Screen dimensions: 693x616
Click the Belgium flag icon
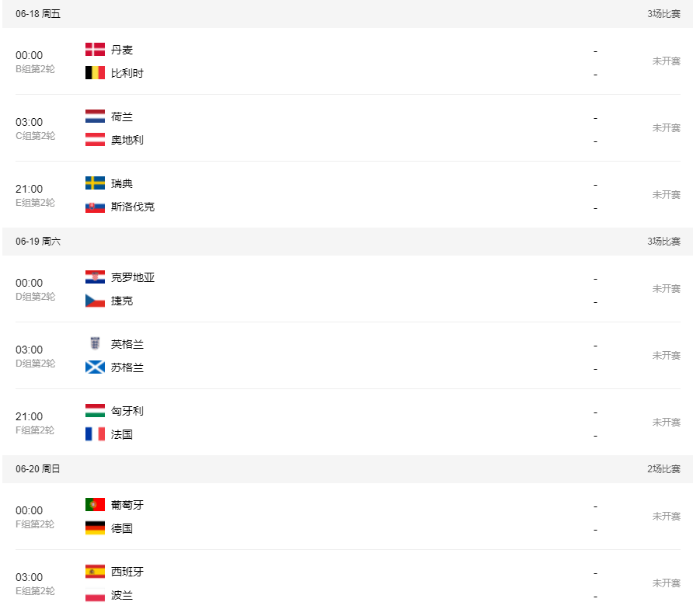[95, 73]
